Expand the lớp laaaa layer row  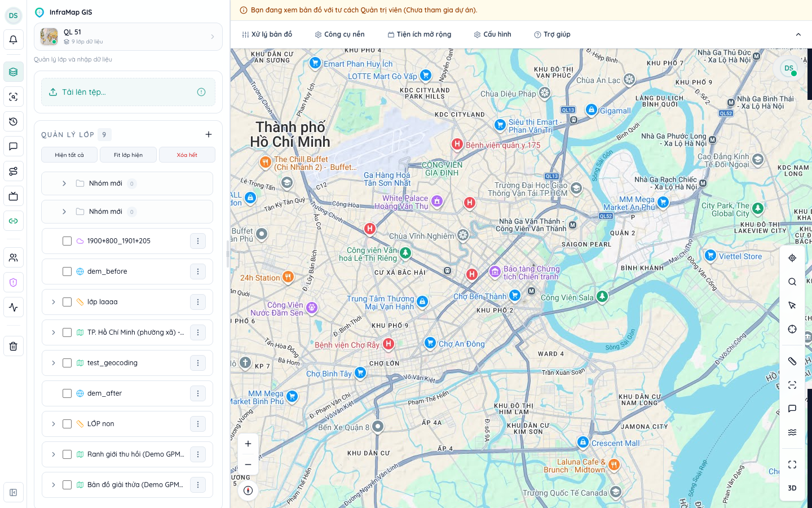pos(54,302)
